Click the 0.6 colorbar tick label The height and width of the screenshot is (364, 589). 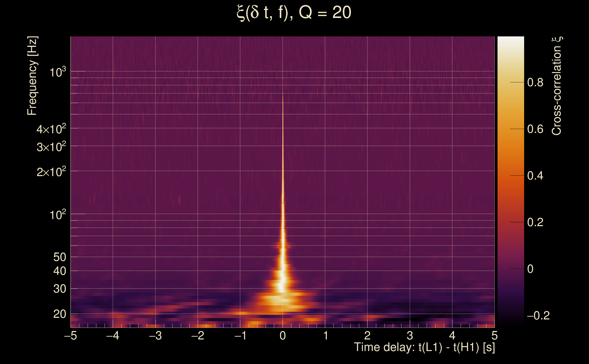pyautogui.click(x=535, y=129)
